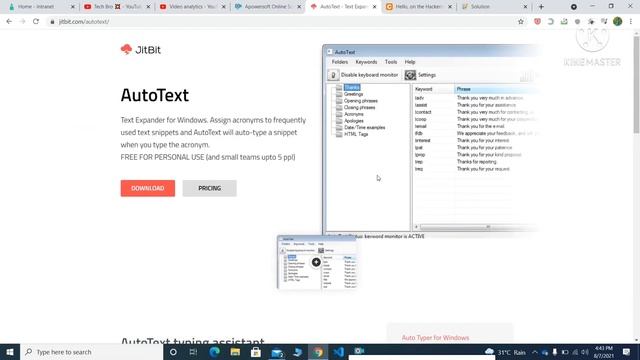Show hidden system tray icons
This screenshot has height=360, width=640.
pos(535,352)
